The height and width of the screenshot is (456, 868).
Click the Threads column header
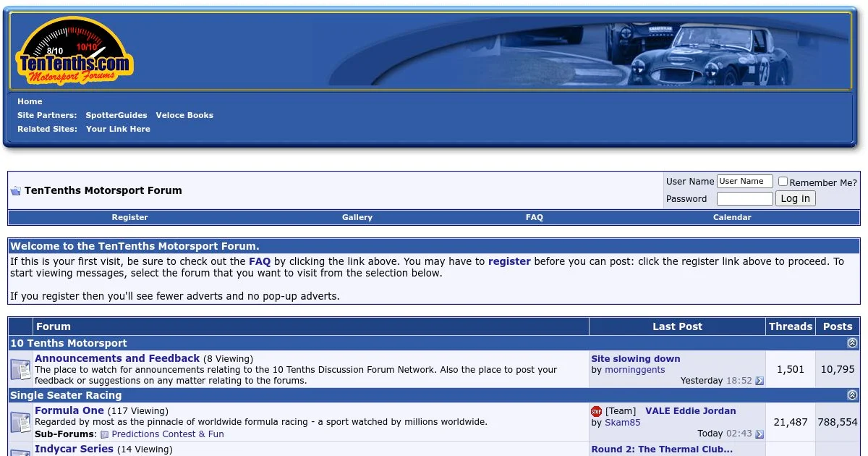coord(791,326)
